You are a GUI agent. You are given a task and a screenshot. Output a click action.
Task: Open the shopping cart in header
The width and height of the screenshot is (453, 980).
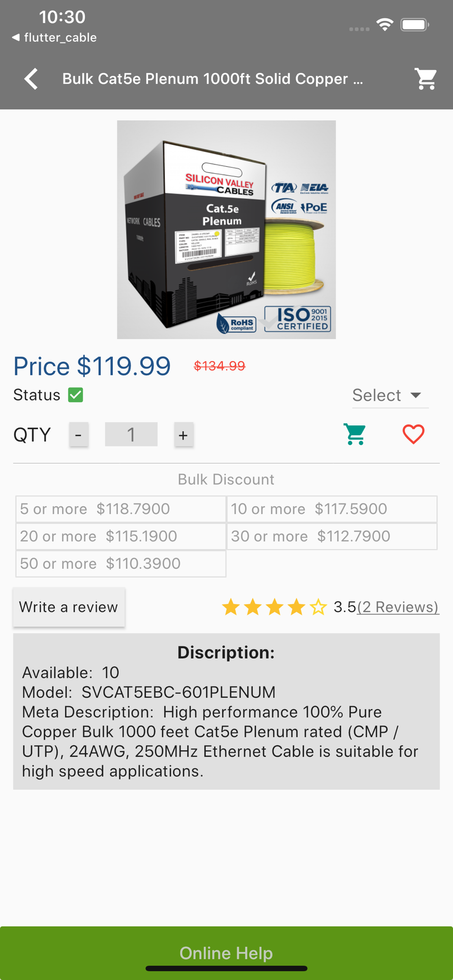pos(426,79)
